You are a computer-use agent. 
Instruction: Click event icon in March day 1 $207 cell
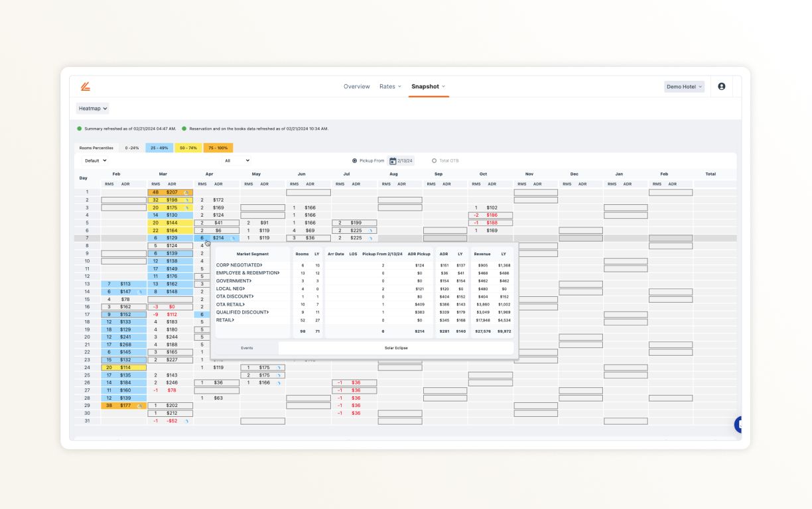coord(187,192)
